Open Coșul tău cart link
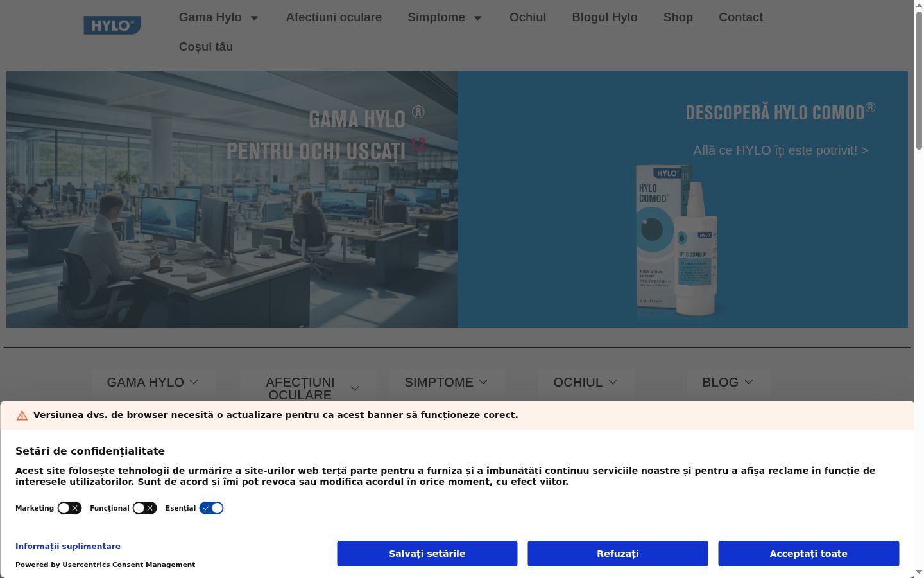The image size is (924, 578). [206, 47]
